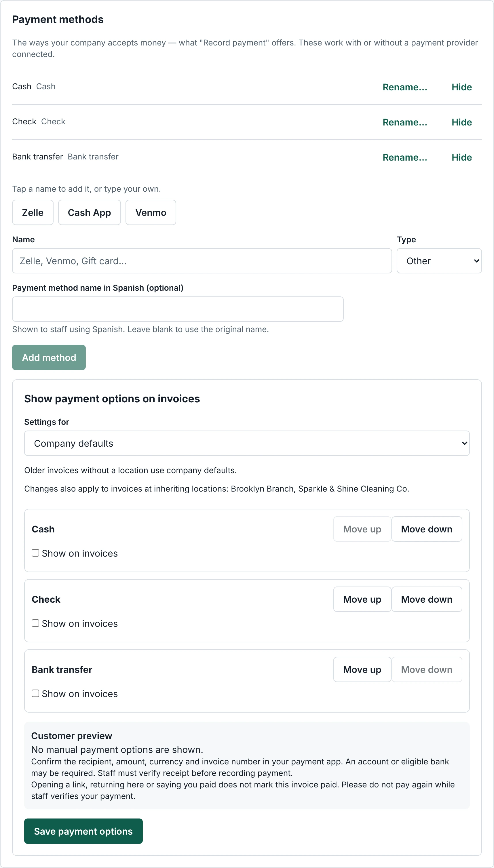This screenshot has width=494, height=868.
Task: Click the Settings for label
Action: click(x=46, y=422)
